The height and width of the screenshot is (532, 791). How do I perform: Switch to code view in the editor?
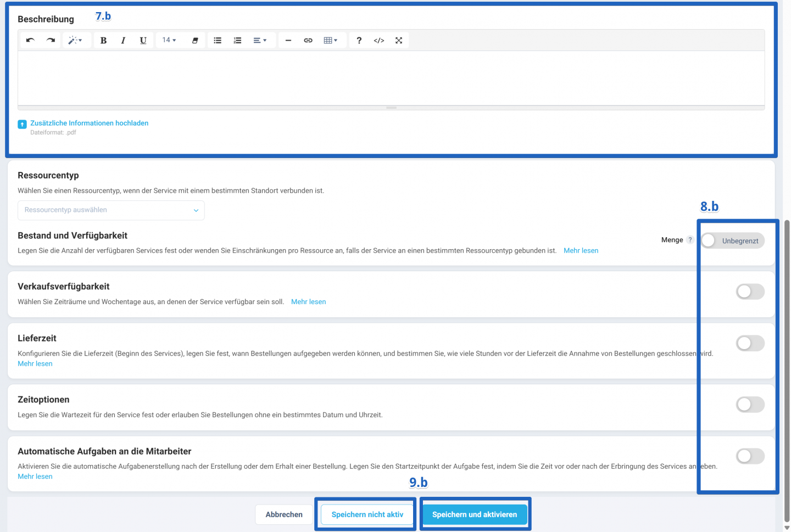click(379, 40)
